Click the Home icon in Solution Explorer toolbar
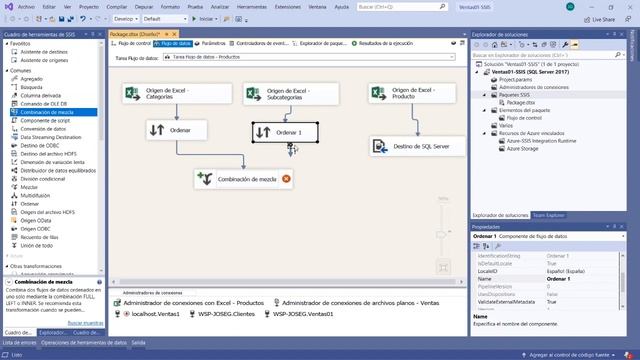This screenshot has height=360, width=640. pos(495,44)
